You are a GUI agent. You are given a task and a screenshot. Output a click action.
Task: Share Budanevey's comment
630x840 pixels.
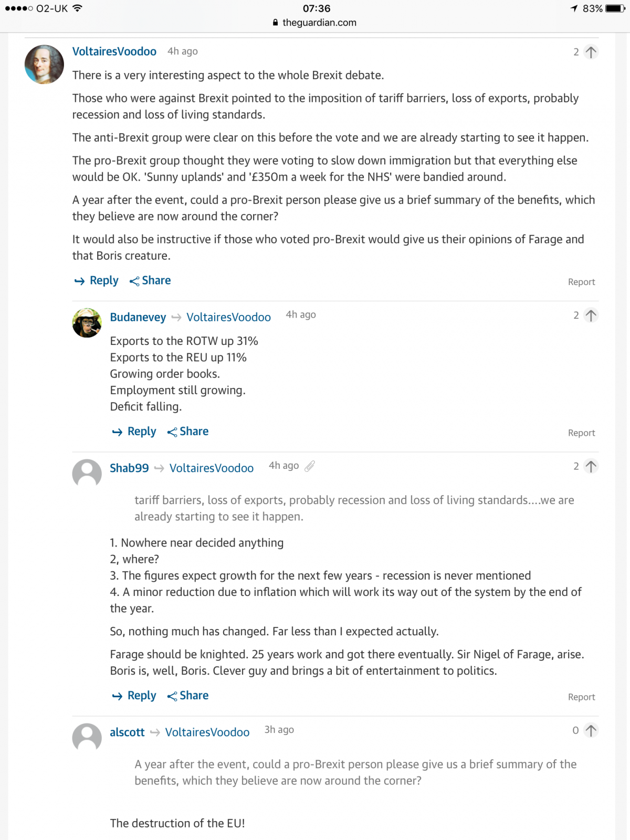tap(188, 432)
